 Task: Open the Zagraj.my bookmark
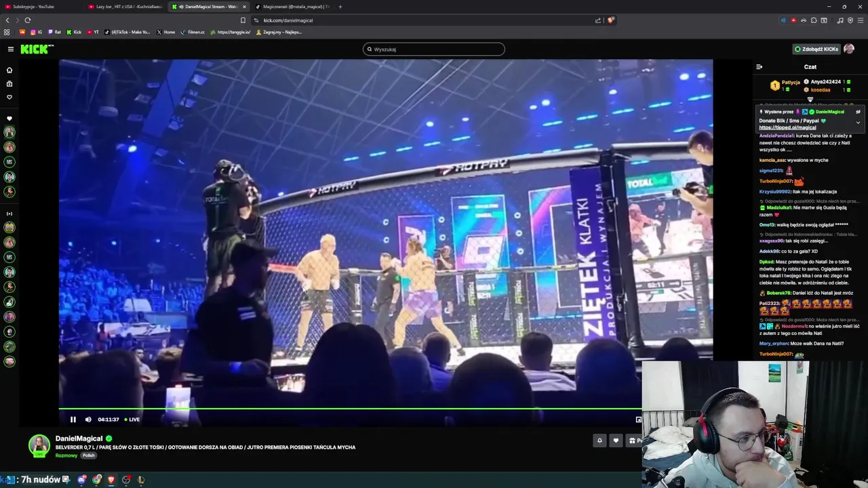279,32
